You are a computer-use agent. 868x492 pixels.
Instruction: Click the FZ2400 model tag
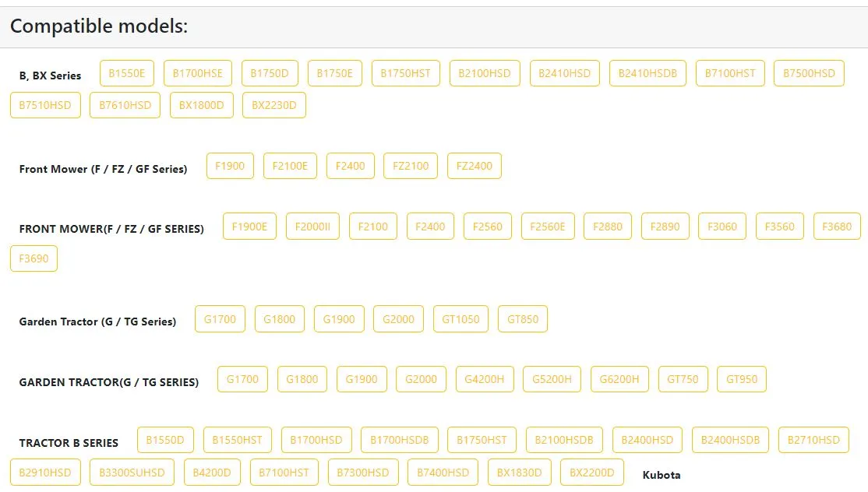coord(475,166)
